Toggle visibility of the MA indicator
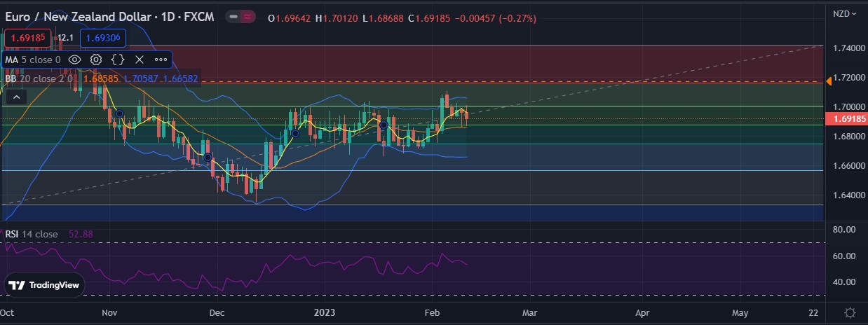This screenshot has height=325, width=868. click(x=74, y=60)
